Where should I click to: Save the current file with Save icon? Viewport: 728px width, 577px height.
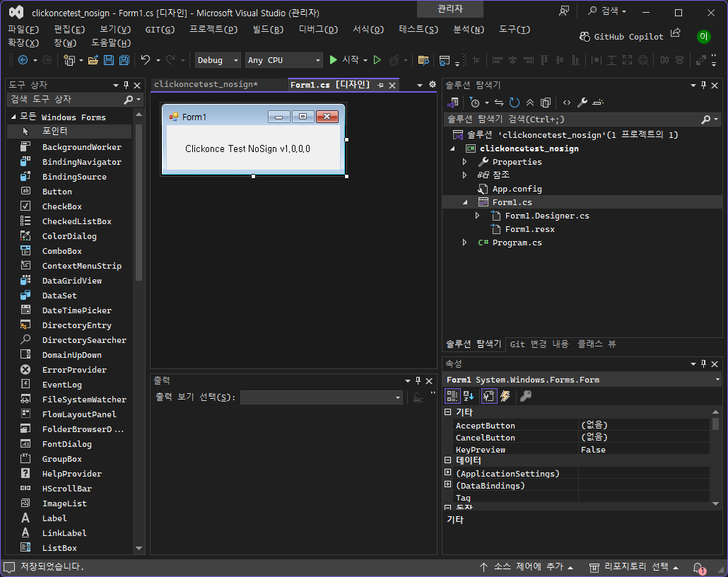(109, 60)
